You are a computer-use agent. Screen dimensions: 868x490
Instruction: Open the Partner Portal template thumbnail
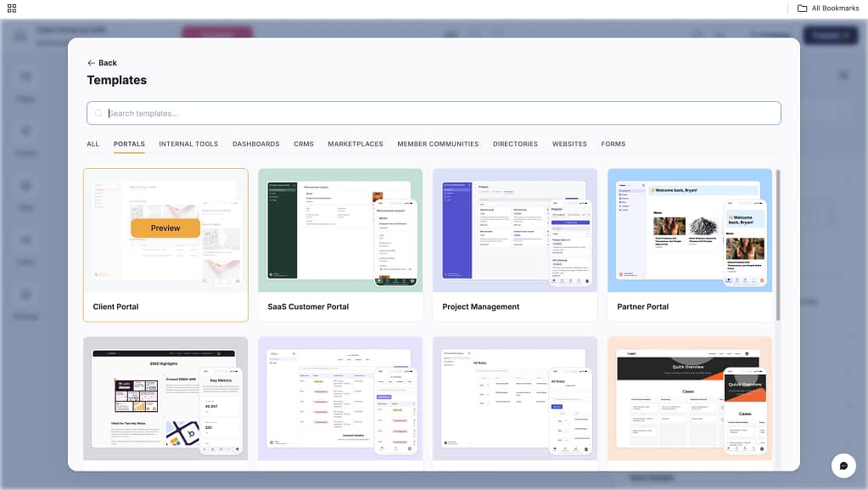(x=690, y=231)
